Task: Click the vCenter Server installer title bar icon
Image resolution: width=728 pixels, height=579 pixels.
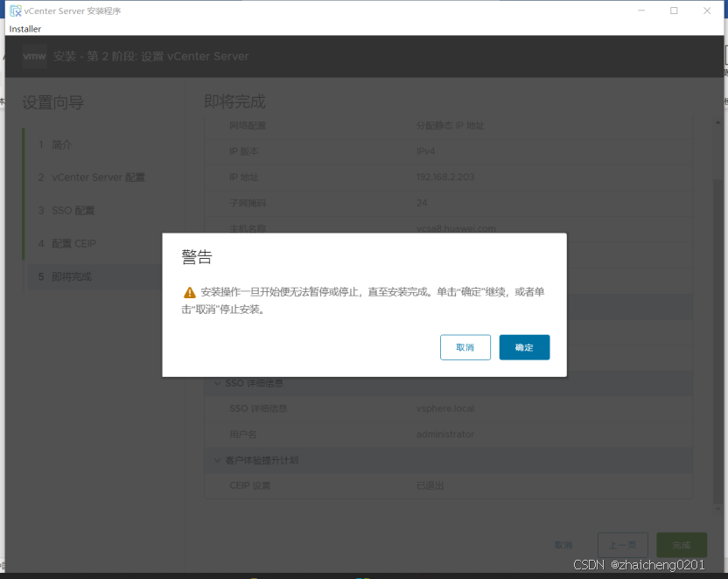Action: point(16,10)
